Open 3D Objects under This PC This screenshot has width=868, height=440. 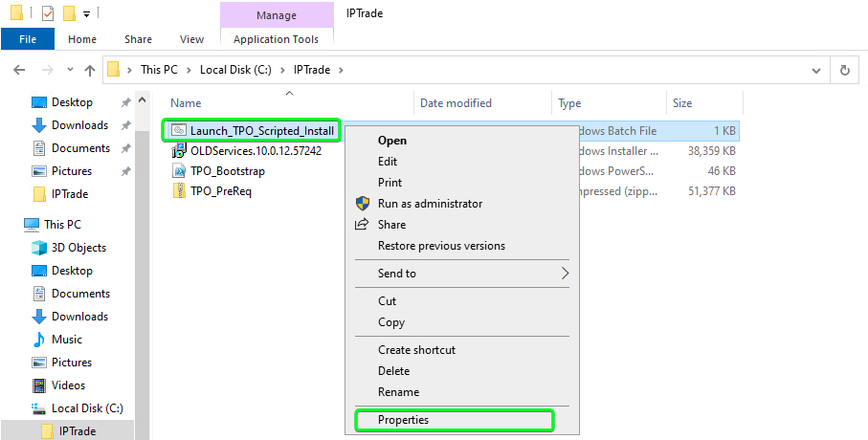click(78, 248)
